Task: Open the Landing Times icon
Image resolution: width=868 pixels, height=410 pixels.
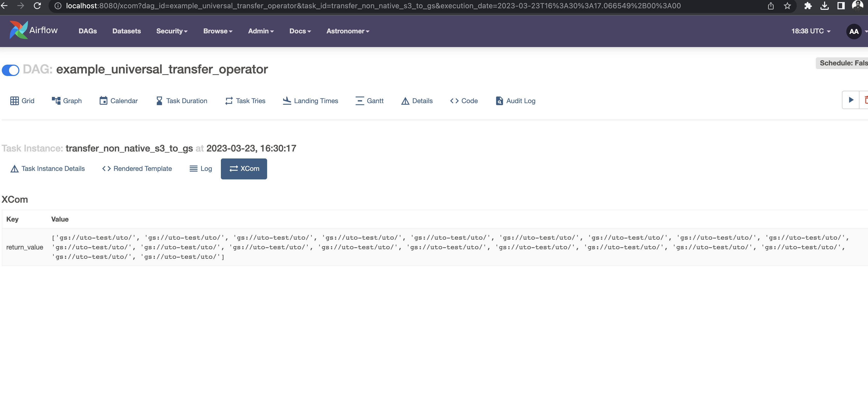Action: point(310,101)
